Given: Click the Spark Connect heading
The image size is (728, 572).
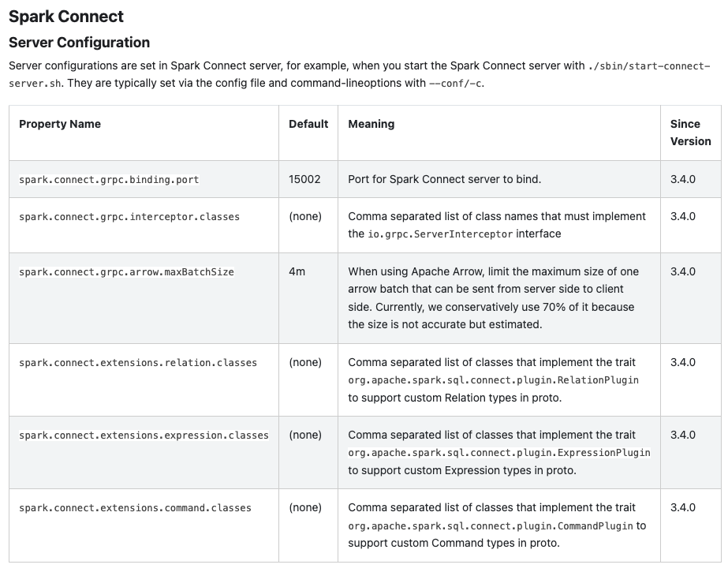Looking at the screenshot, I should point(66,16).
